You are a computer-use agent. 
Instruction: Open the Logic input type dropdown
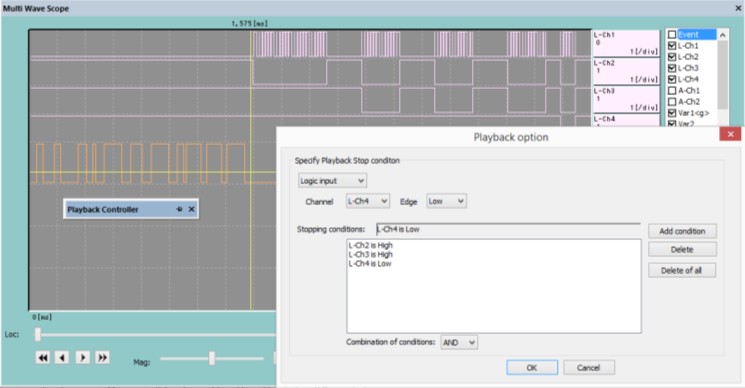pos(332,180)
